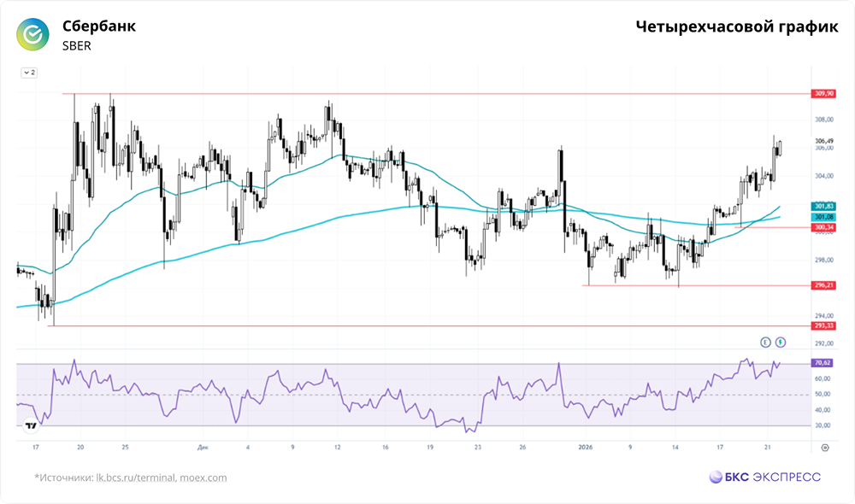Collapse the indicator legend chevron 2
Viewport: 855px width, 504px height.
(x=29, y=73)
